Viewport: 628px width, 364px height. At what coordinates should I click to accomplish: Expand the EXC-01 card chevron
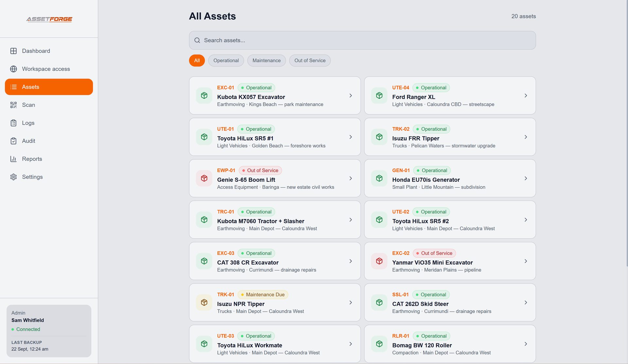pos(351,95)
